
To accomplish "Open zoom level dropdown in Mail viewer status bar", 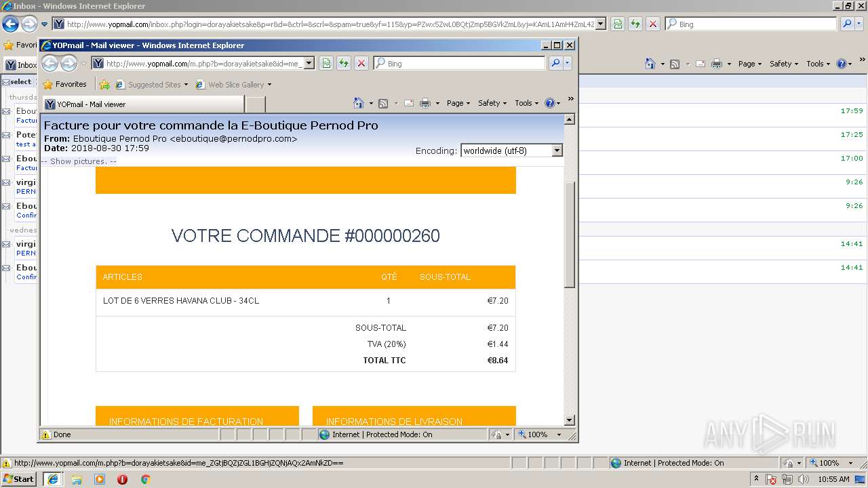I will point(559,434).
